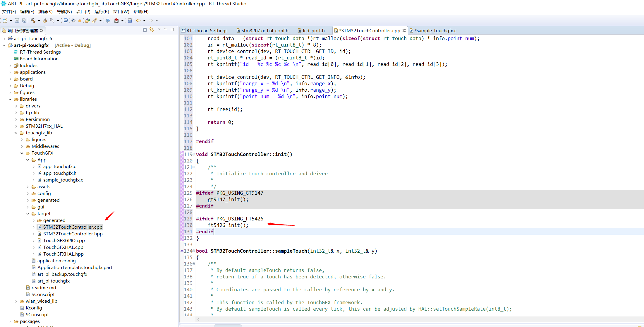Viewport: 644px width, 327px height.
Task: Maximize the project explorer panel
Action: coord(172,29)
